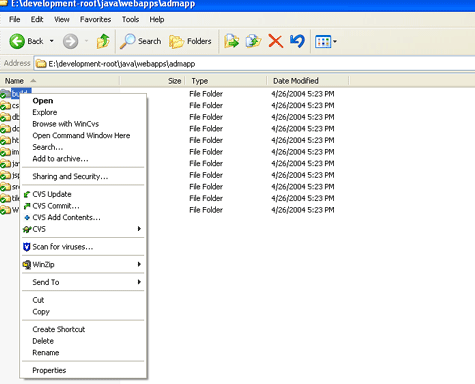Choose Cut in the context menu

coord(83,300)
